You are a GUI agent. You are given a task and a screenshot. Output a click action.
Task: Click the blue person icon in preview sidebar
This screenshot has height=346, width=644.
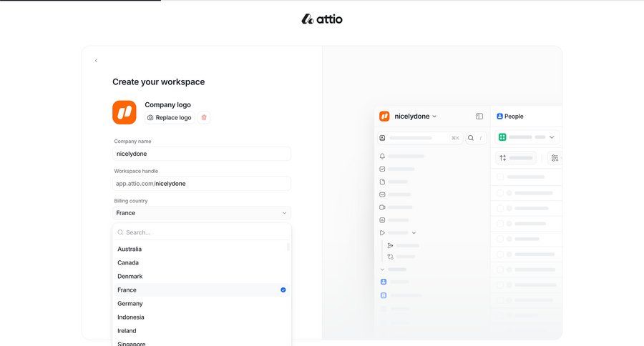pos(384,282)
